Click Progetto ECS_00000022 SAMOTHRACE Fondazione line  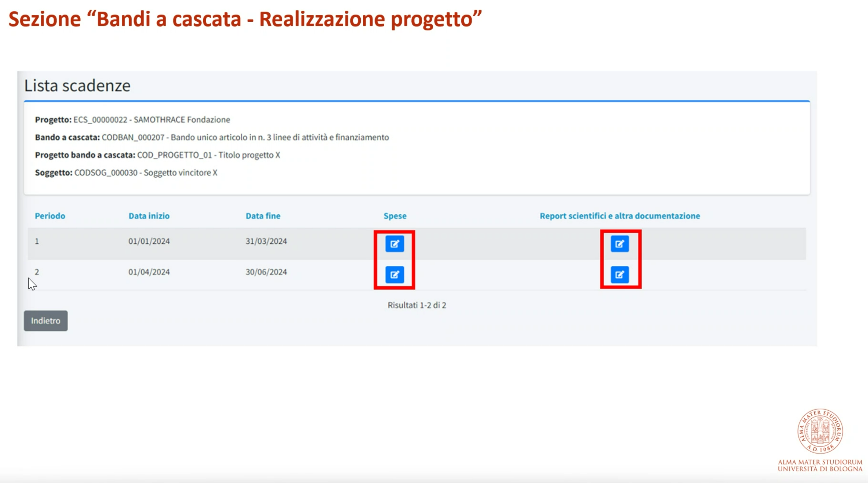132,120
